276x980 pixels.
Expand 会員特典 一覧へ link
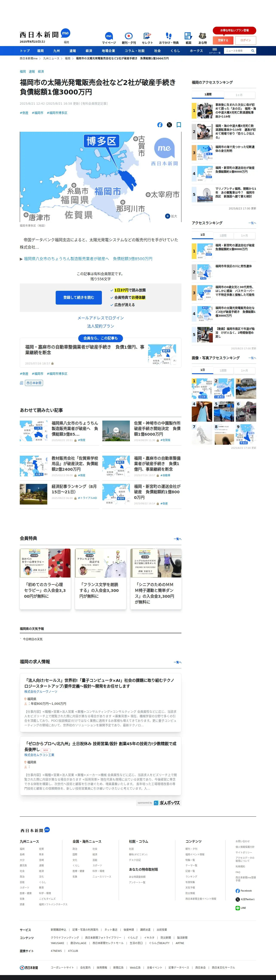tap(178, 539)
